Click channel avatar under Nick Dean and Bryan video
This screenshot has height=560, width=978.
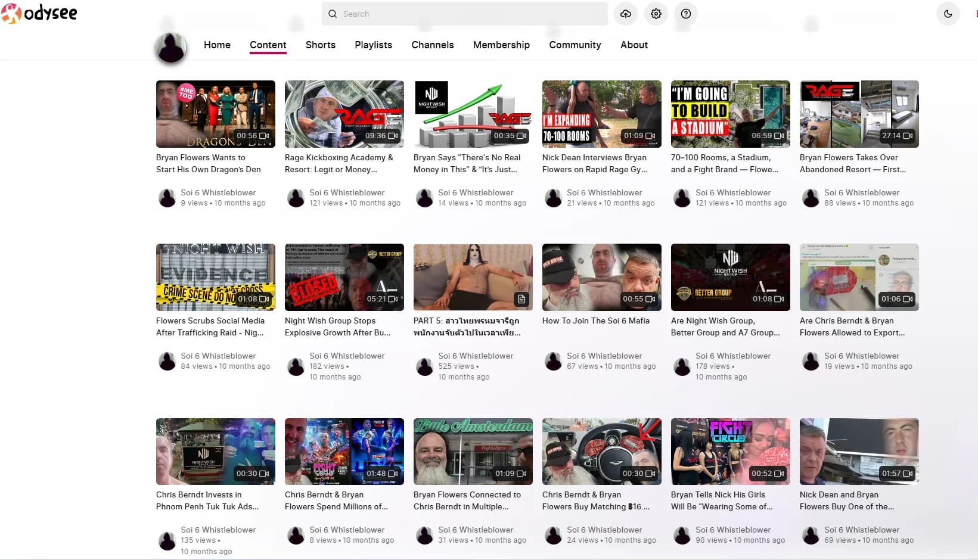(811, 535)
